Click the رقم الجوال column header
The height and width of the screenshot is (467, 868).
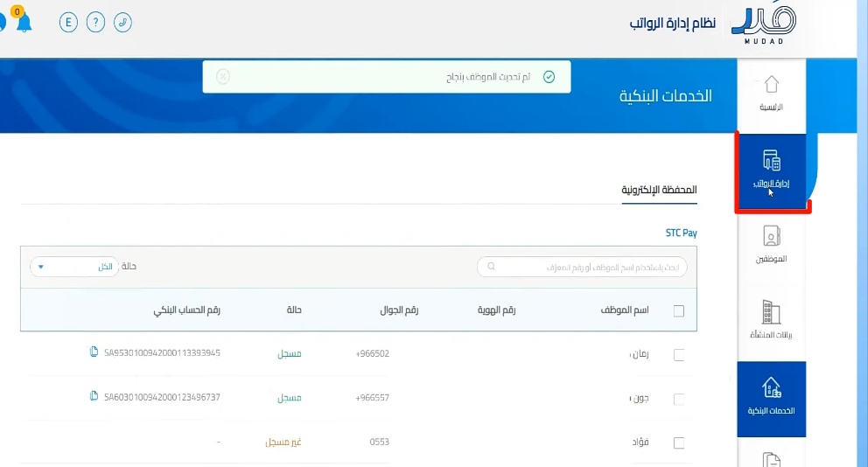(x=399, y=310)
